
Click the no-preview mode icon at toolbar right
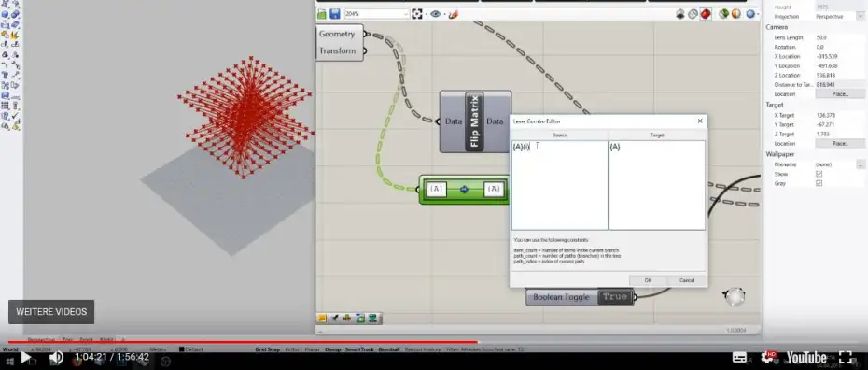(680, 14)
